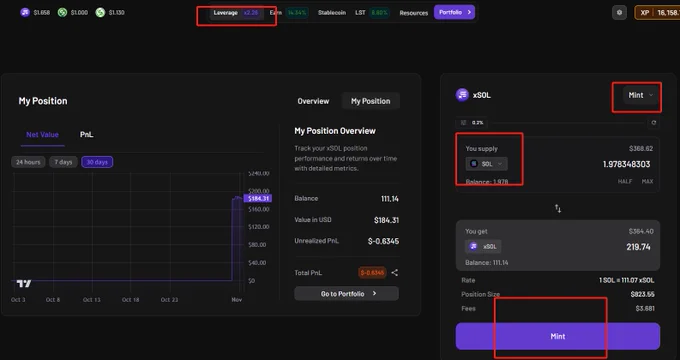Open the LST nav item
Screen dimensions: 680x360
coord(372,13)
